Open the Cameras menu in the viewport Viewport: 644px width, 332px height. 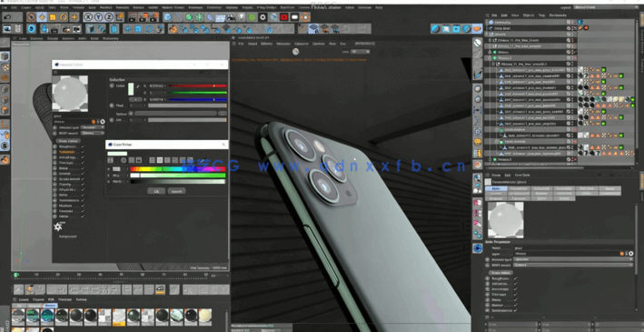[36, 38]
